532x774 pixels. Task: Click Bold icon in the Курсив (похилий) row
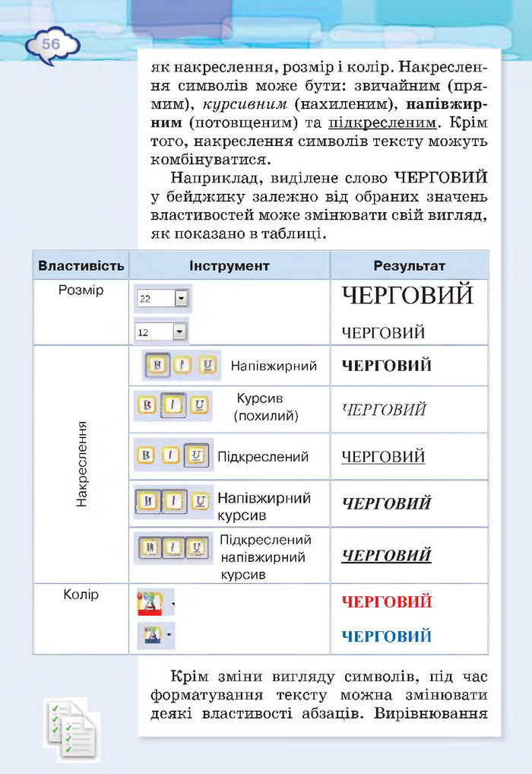click(147, 405)
